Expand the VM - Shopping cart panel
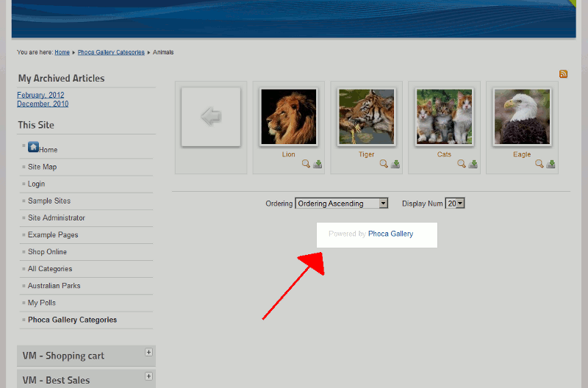This screenshot has height=388, width=588. click(x=149, y=352)
